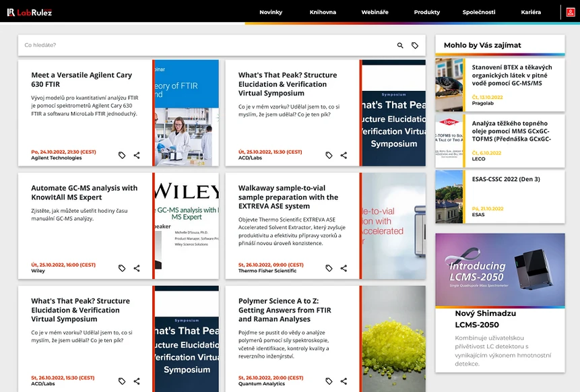Viewport: 580px width, 392px height.
Task: Click the 'Quantum Analytics' company label
Action: pyautogui.click(x=261, y=384)
